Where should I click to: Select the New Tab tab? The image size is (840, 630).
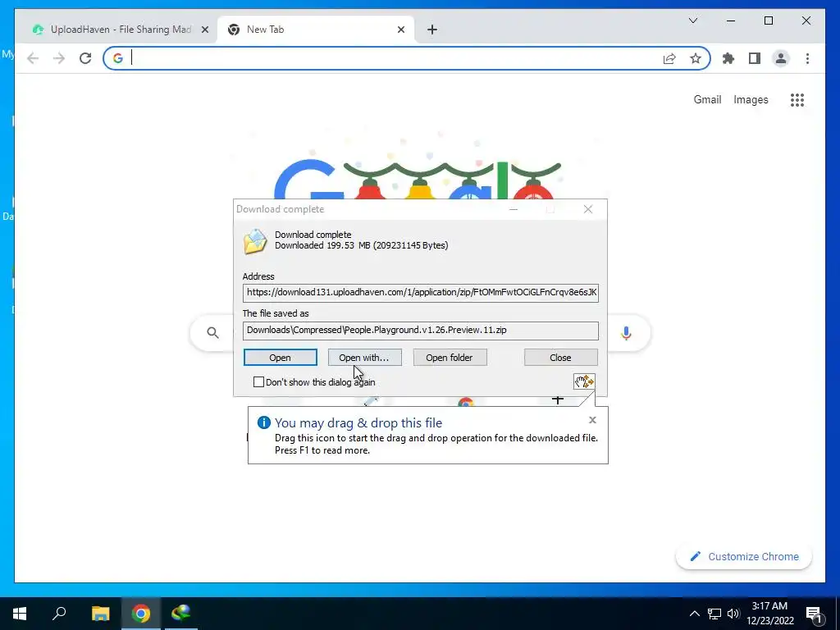coord(316,30)
